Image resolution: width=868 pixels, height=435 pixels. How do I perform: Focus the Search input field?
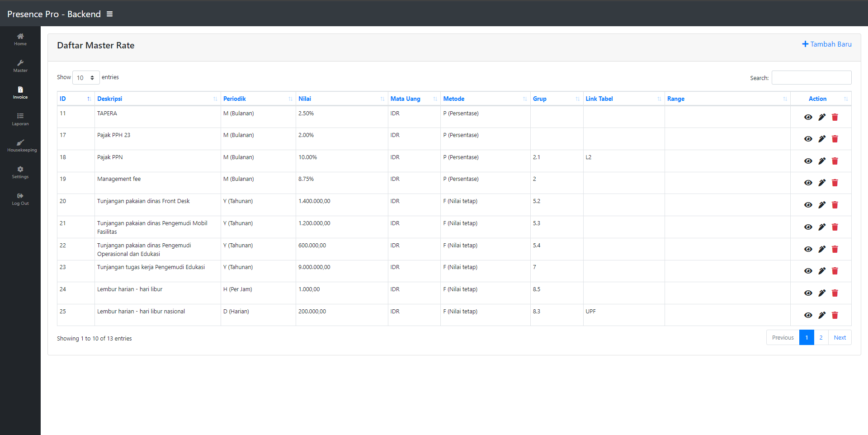(811, 78)
